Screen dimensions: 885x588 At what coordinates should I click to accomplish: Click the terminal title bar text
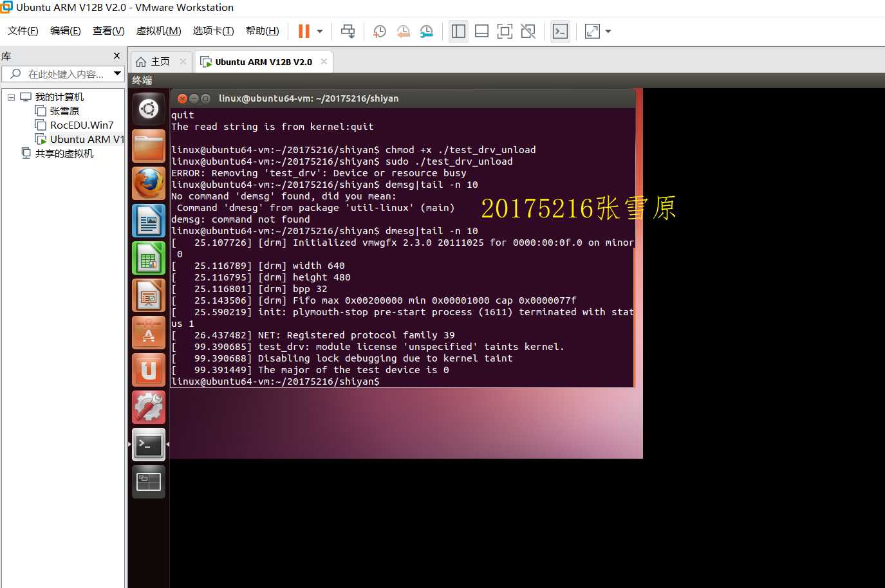point(308,98)
